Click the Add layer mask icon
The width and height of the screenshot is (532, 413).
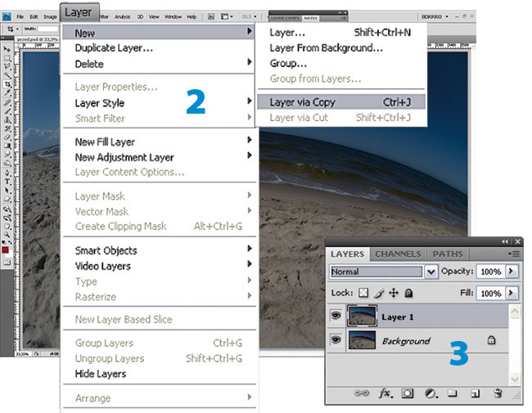click(x=407, y=393)
